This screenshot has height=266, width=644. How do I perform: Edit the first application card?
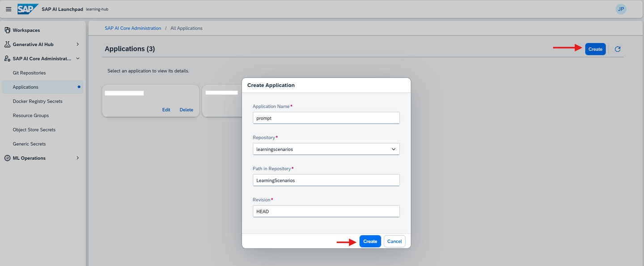(x=166, y=110)
